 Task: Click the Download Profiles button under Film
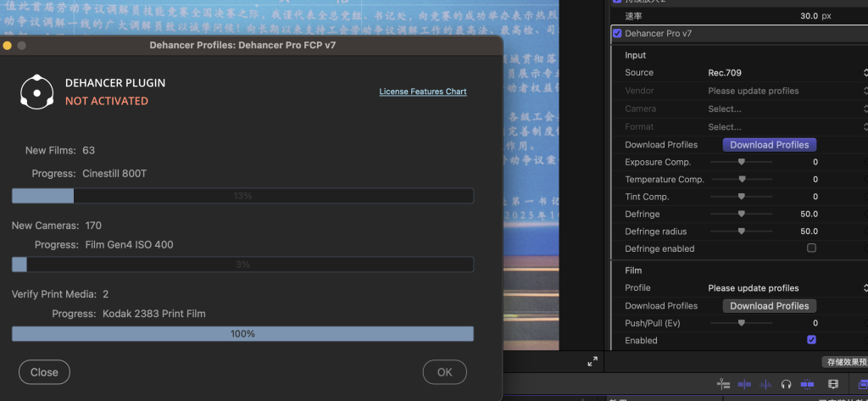click(769, 306)
